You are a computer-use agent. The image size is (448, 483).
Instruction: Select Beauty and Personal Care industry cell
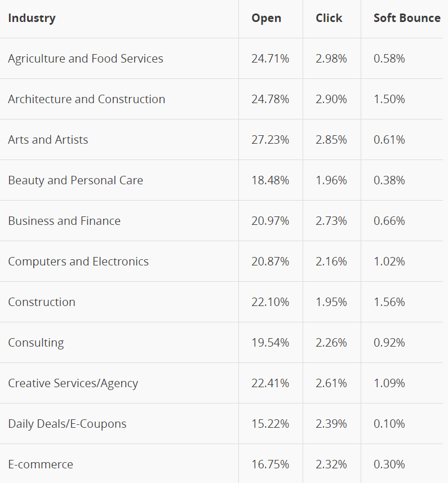76,180
